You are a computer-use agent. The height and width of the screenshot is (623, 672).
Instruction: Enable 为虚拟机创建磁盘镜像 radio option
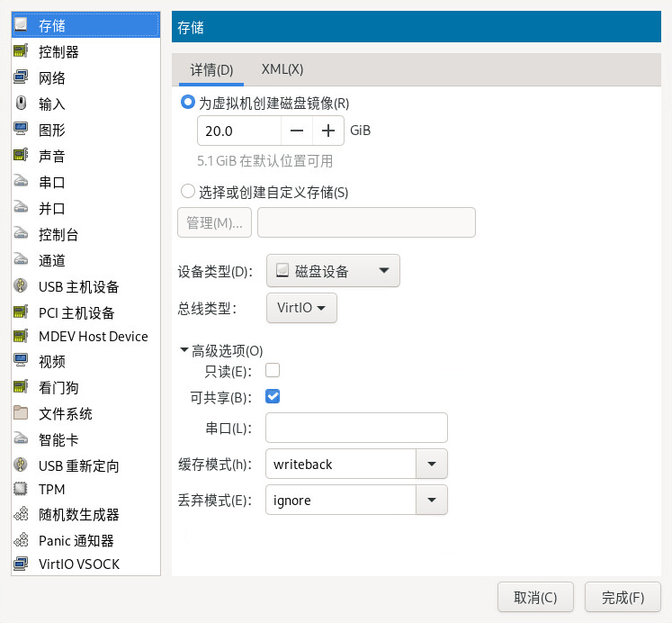pyautogui.click(x=188, y=103)
